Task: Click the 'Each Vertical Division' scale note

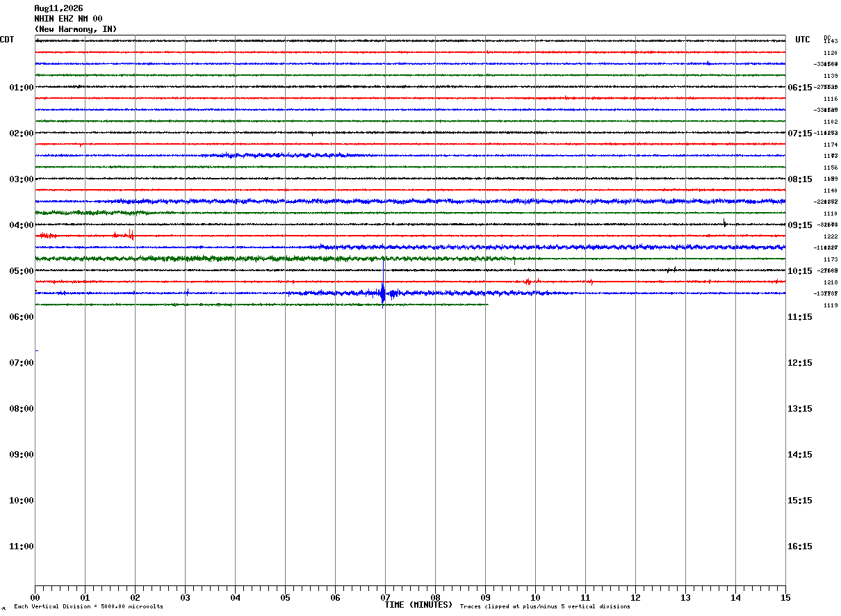Action: click(88, 606)
